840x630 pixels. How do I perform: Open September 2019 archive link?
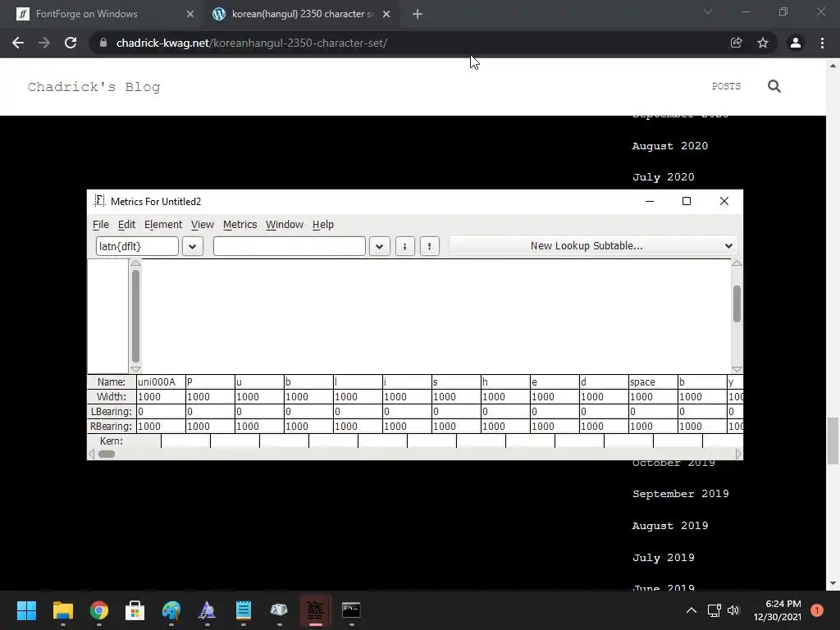click(680, 494)
